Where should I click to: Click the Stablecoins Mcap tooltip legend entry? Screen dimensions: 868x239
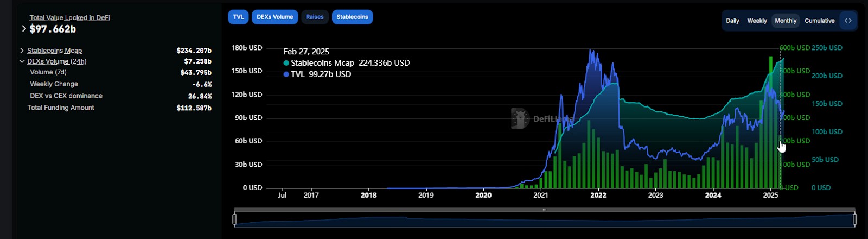point(347,63)
